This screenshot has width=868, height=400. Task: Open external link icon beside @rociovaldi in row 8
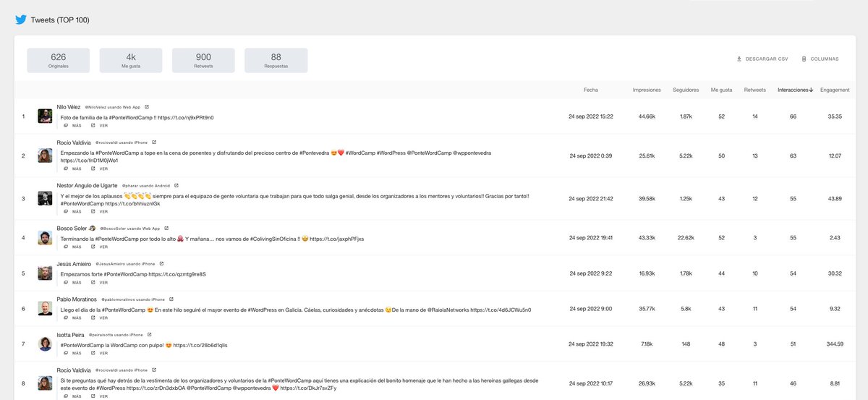click(154, 370)
